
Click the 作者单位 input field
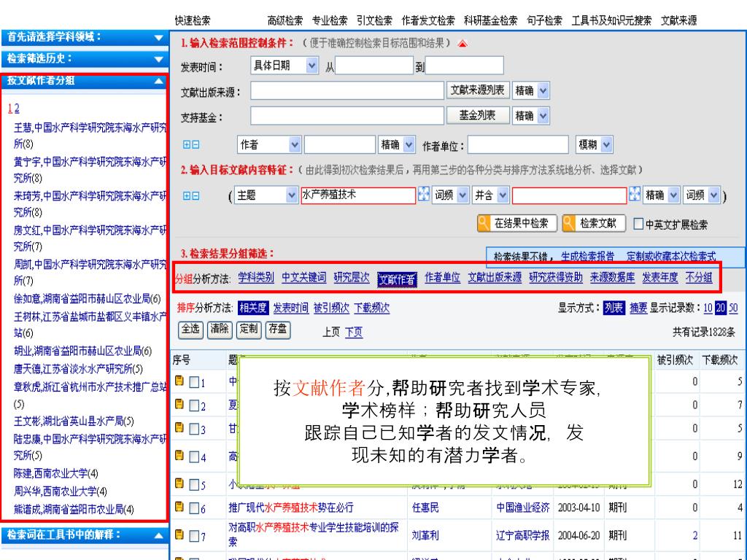519,145
